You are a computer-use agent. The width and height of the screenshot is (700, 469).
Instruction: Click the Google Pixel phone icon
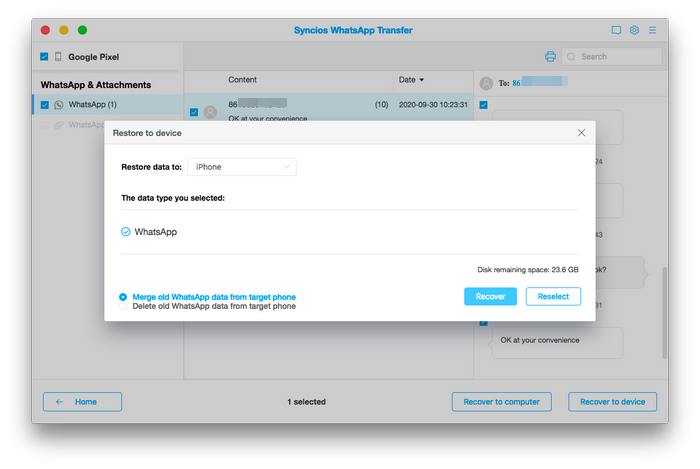coord(58,57)
